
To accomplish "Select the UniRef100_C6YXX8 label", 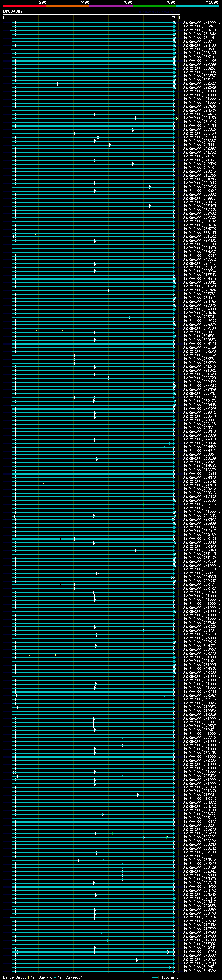I will (199, 210).
